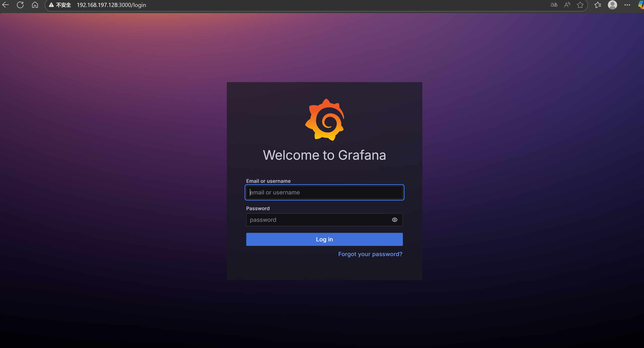Open the translate page icon
This screenshot has width=644, height=348.
point(554,5)
